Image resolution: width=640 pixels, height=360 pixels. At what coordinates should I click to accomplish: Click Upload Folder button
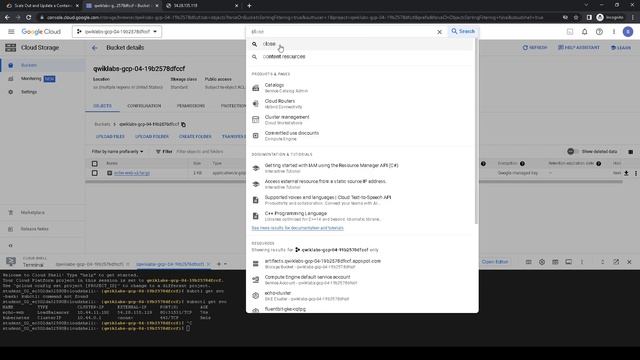tap(152, 136)
